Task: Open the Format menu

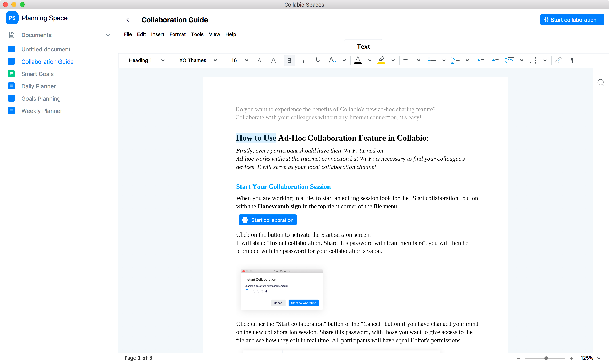Action: (x=177, y=34)
